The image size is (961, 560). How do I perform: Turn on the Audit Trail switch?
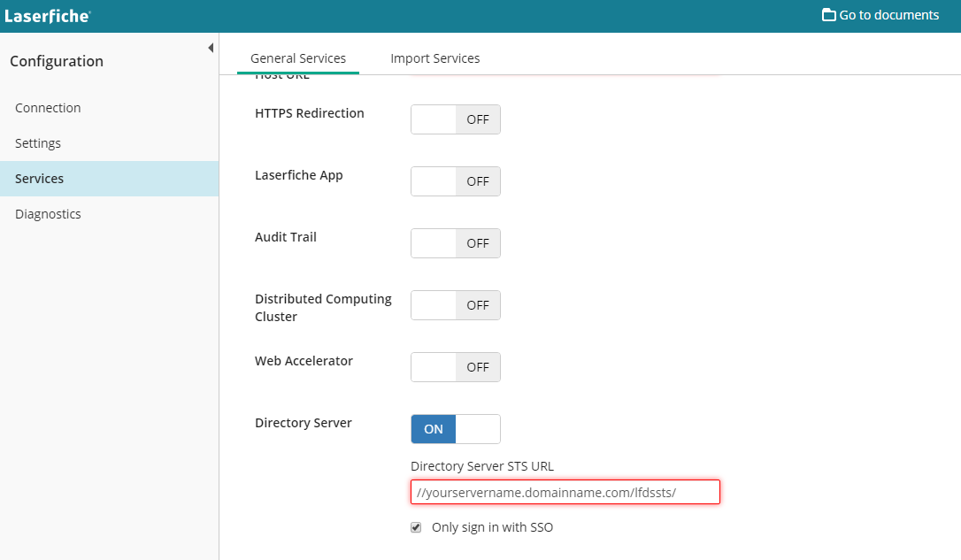456,243
